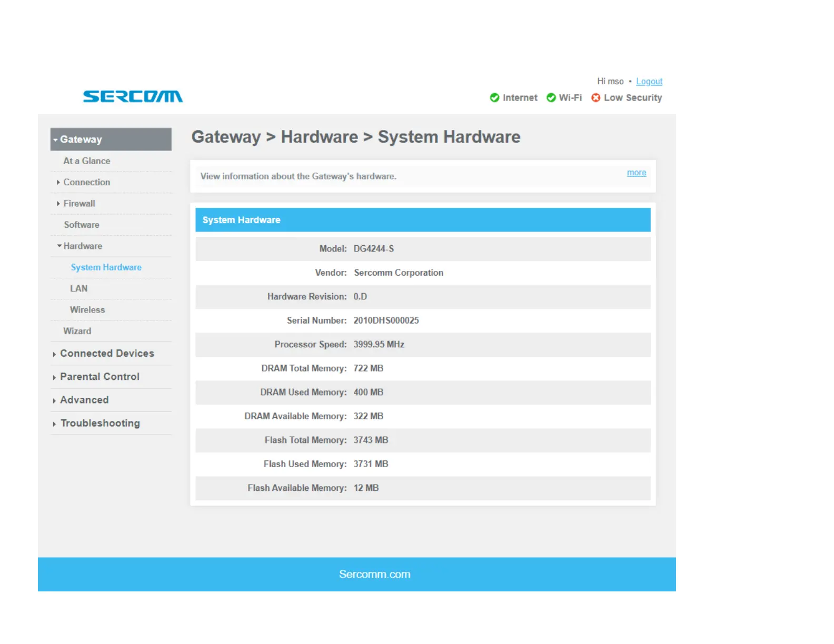
Task: Open the Wireless hardware page
Action: (x=87, y=310)
